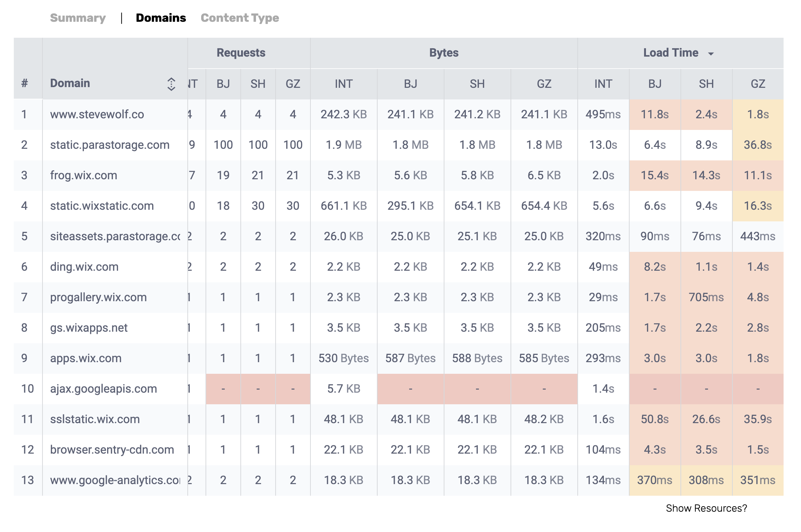
Task: Click the Load Time GZ column header
Action: tap(757, 84)
